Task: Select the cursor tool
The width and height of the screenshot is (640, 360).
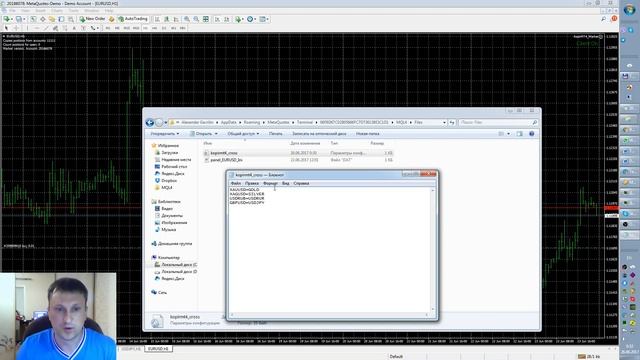Action: (7, 28)
